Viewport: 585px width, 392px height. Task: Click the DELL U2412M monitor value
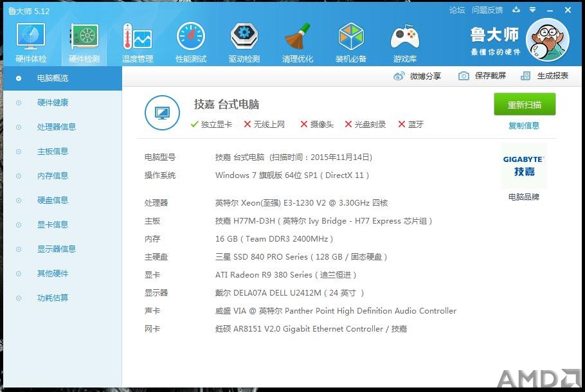[x=289, y=293]
